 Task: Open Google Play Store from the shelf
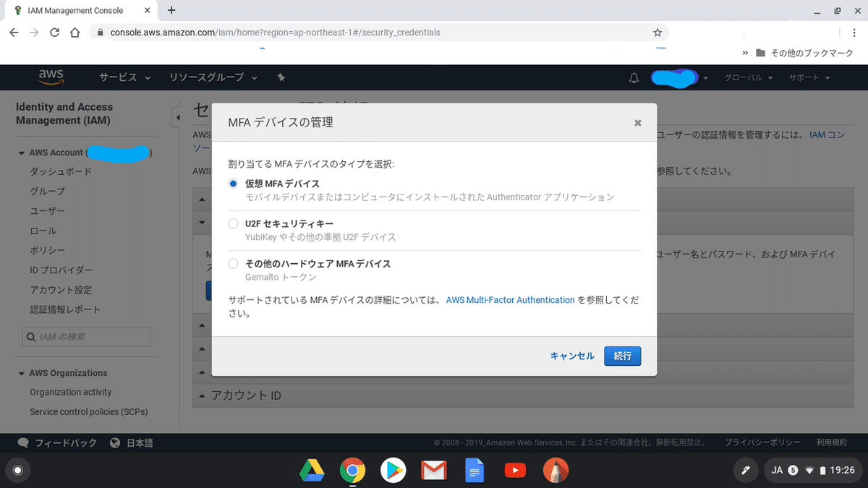tap(393, 470)
